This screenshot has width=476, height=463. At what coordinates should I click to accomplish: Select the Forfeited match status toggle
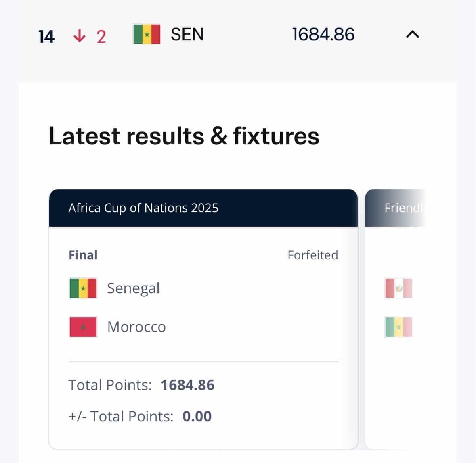click(x=313, y=255)
